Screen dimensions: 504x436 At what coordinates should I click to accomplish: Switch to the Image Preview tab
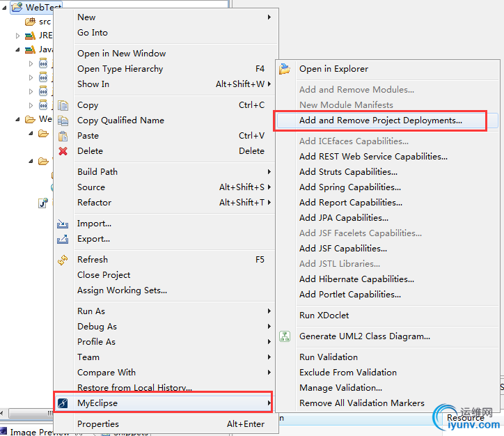pos(39,432)
